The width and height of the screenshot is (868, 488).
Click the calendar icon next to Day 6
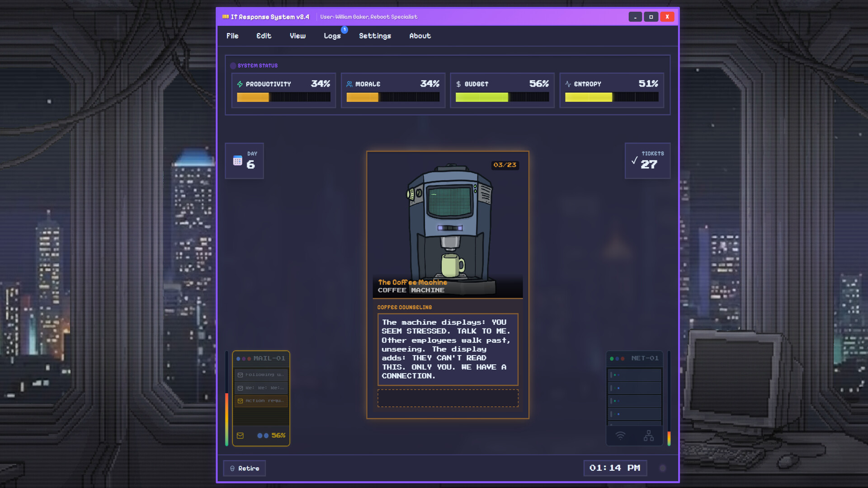(x=237, y=161)
